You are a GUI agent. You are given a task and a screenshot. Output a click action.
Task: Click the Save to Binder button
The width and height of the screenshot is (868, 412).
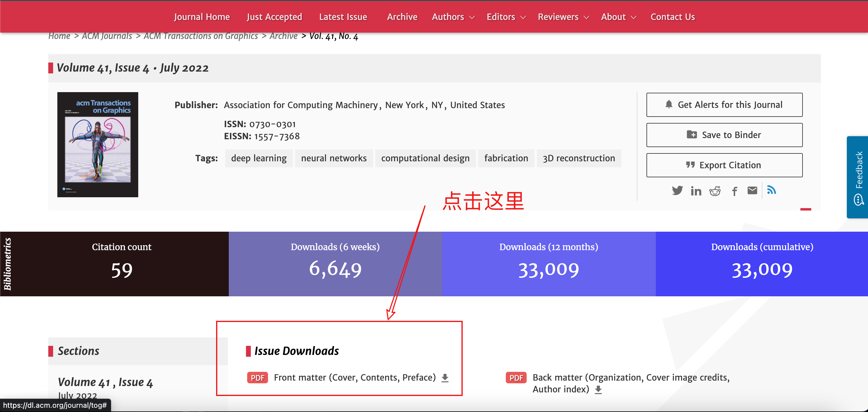(x=724, y=135)
